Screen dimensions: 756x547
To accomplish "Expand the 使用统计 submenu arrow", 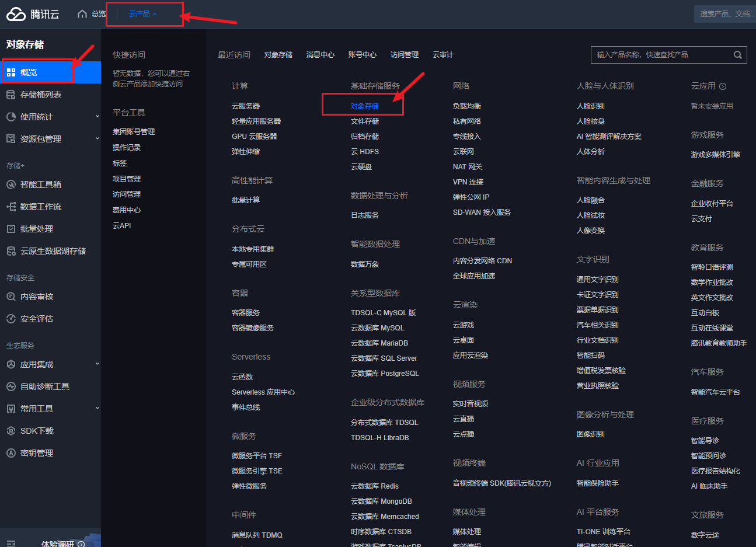I will coord(97,117).
